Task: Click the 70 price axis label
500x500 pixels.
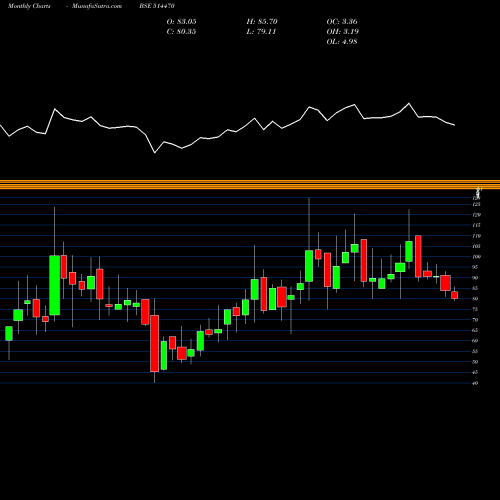Action: 475,320
